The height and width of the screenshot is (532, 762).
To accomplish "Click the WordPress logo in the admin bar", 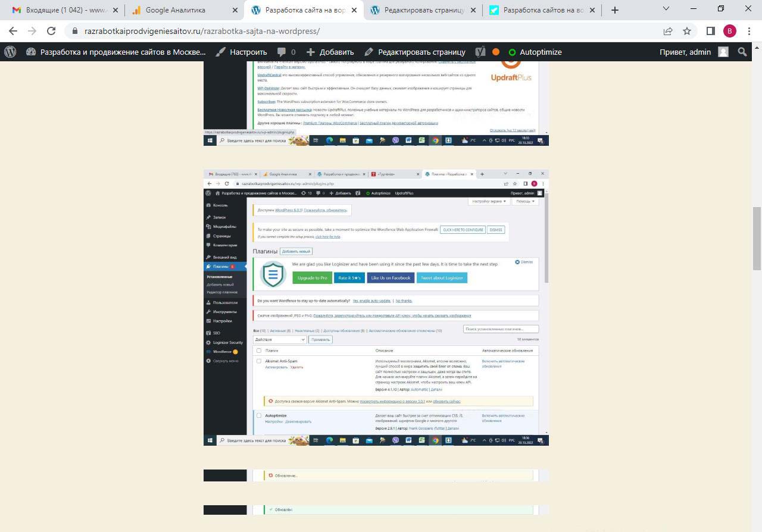I will [10, 52].
